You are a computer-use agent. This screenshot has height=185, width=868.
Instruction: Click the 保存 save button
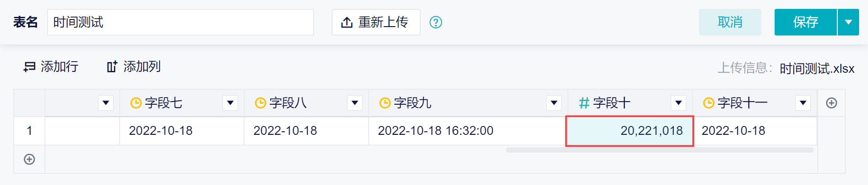[x=806, y=22]
